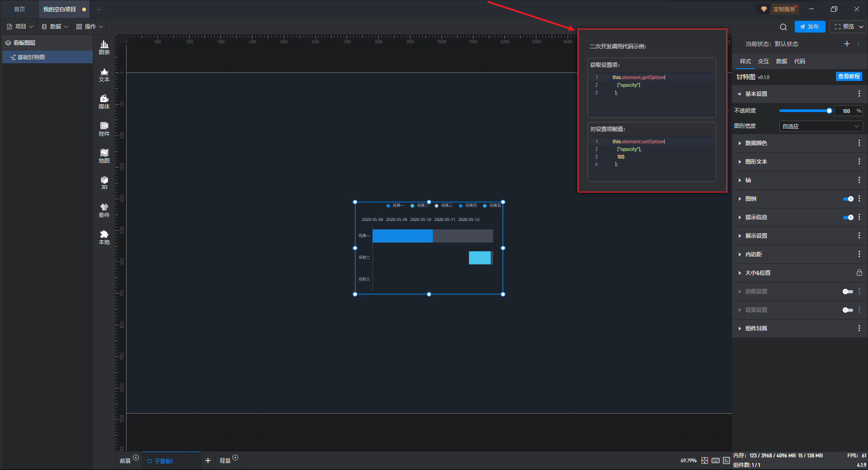Select the 基础甘特图 layer item
Viewport: 868px width, 470px height.
click(x=31, y=57)
